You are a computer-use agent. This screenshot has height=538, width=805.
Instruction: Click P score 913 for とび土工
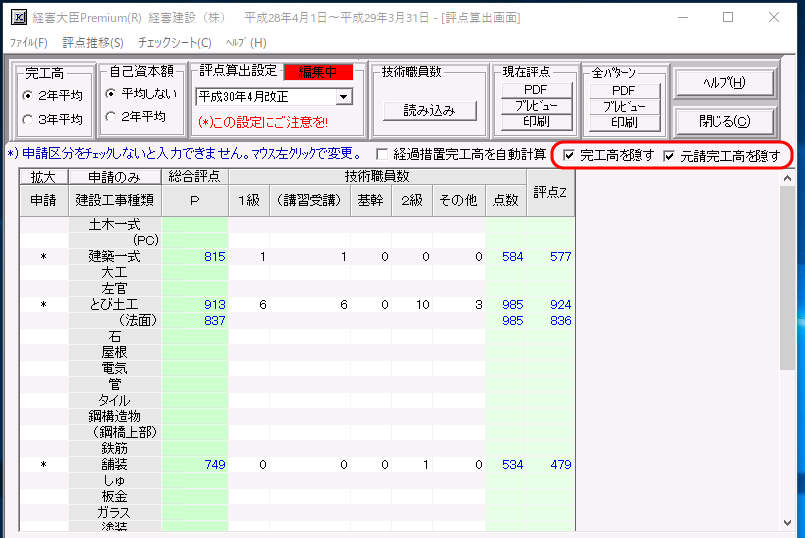tap(195, 305)
